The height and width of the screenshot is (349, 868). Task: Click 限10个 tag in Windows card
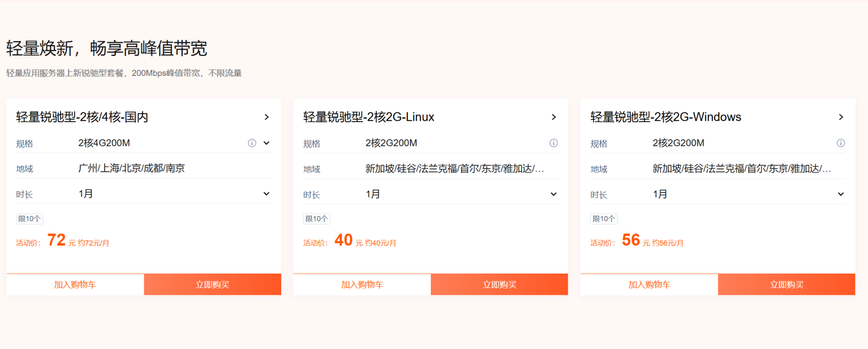click(x=604, y=219)
